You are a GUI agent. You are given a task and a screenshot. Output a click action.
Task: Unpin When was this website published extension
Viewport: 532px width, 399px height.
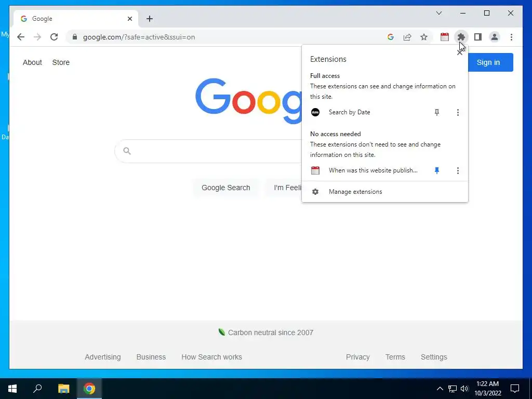(x=437, y=170)
